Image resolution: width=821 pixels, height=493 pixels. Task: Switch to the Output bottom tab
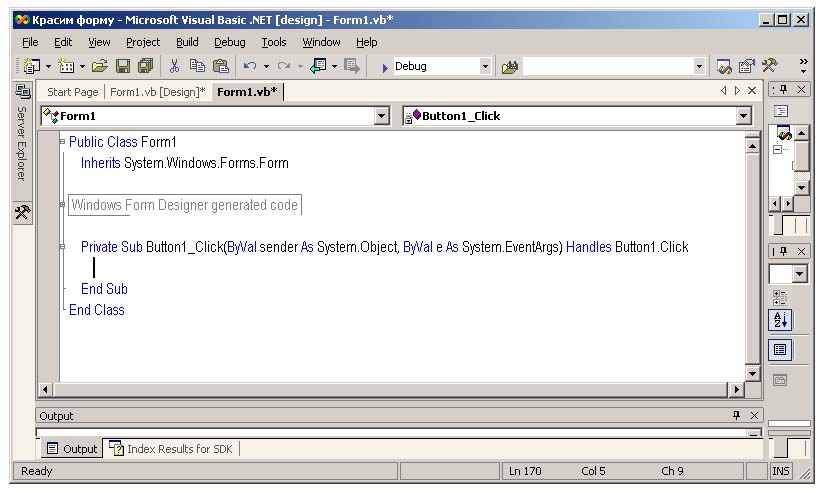[x=72, y=449]
